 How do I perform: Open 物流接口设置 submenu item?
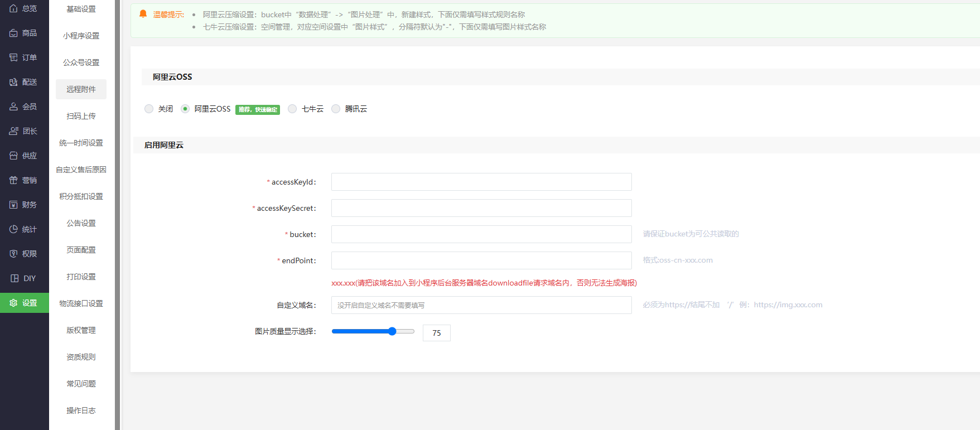point(81,303)
